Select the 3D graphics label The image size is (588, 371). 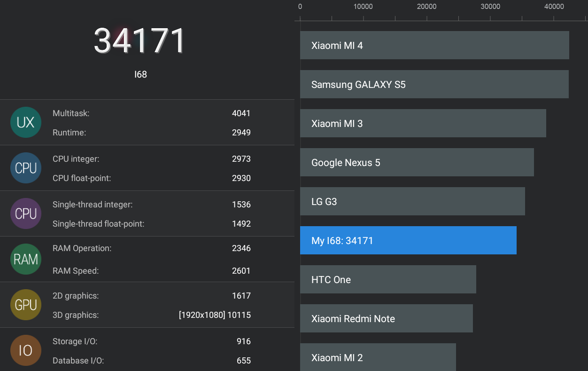[x=76, y=315]
